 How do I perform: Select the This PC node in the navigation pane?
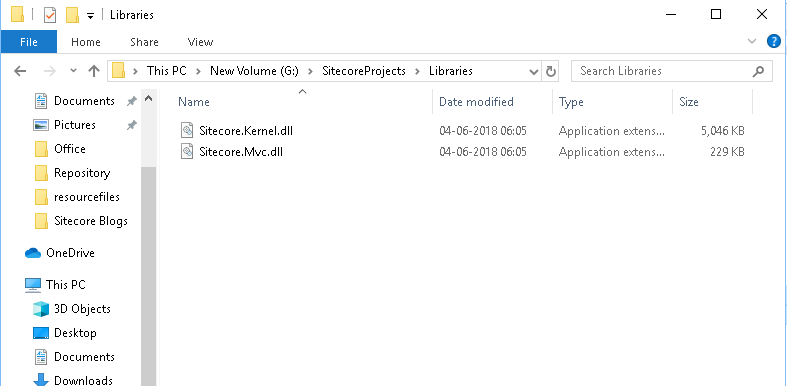click(x=66, y=285)
